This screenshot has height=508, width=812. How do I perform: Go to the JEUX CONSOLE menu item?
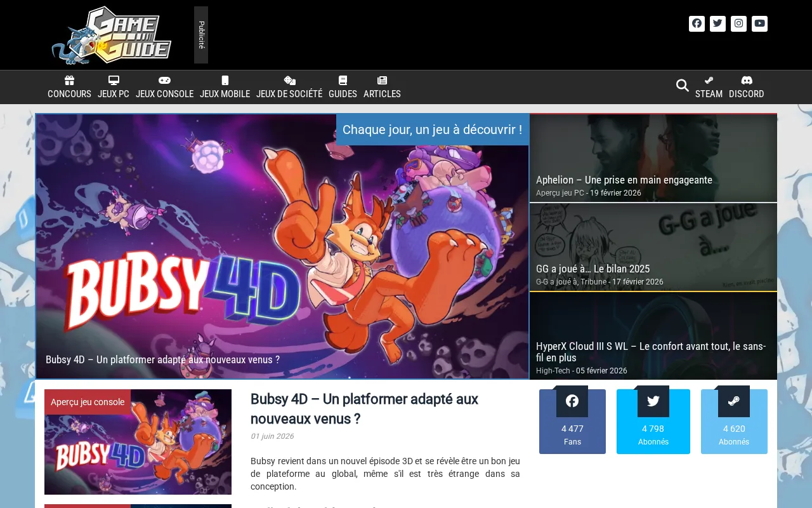pyautogui.click(x=164, y=94)
